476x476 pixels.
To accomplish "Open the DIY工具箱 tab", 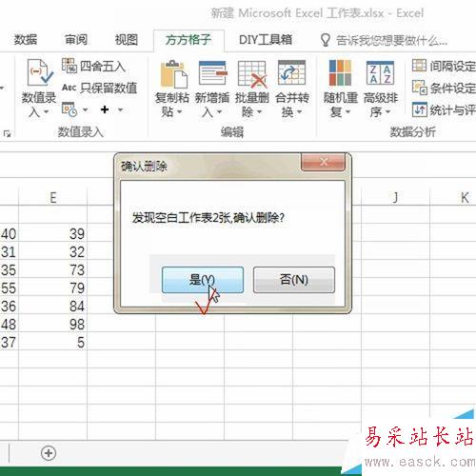I will (x=266, y=40).
